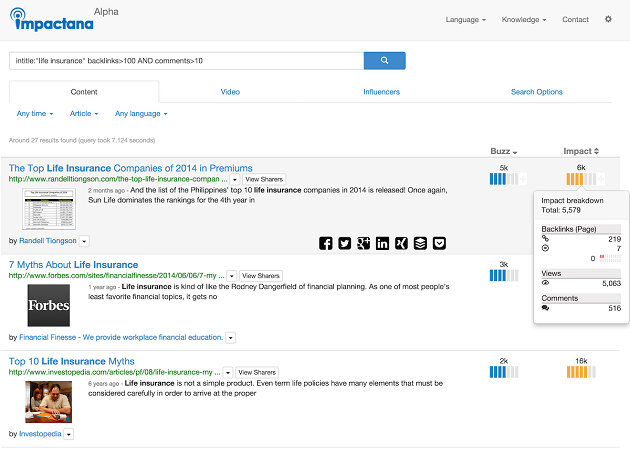Screen dimensions: 630x449
Task: Share first result on Twitter
Action: [x=344, y=243]
